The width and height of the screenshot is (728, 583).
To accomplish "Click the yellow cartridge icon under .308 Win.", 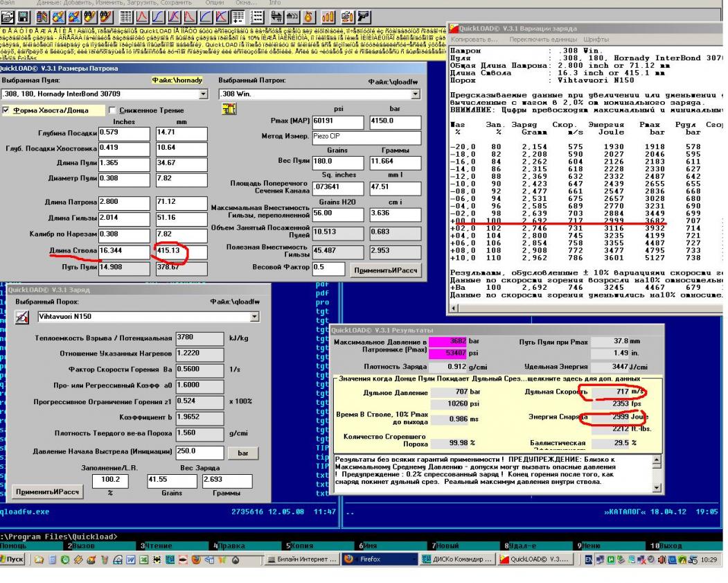I will [x=227, y=110].
